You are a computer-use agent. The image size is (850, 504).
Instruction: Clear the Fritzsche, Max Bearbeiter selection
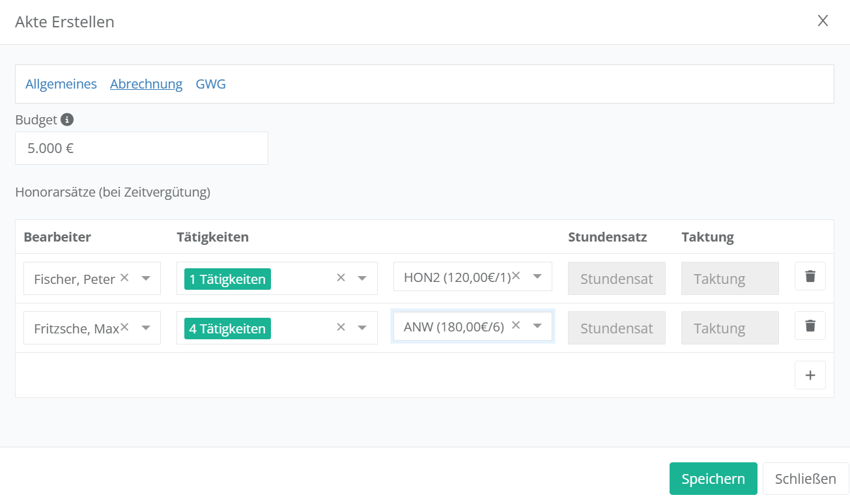click(124, 327)
